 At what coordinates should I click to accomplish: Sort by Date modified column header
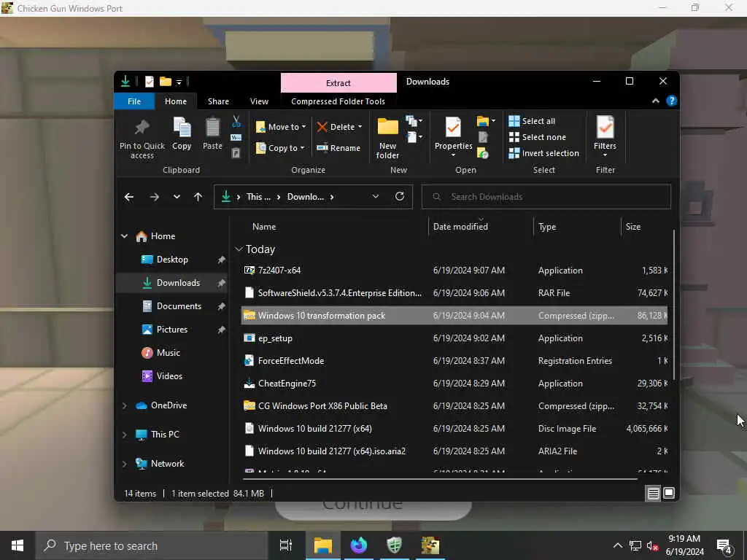pyautogui.click(x=460, y=227)
